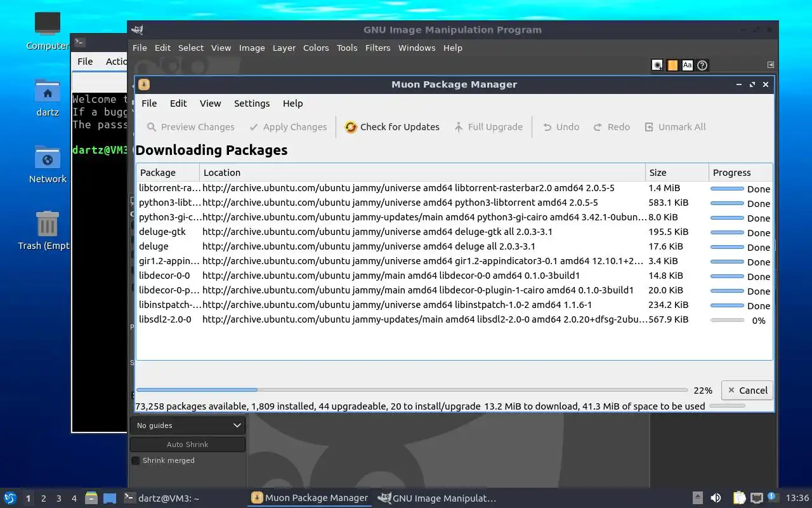Viewport: 812px width, 508px height.
Task: Click the Size column header
Action: click(677, 173)
